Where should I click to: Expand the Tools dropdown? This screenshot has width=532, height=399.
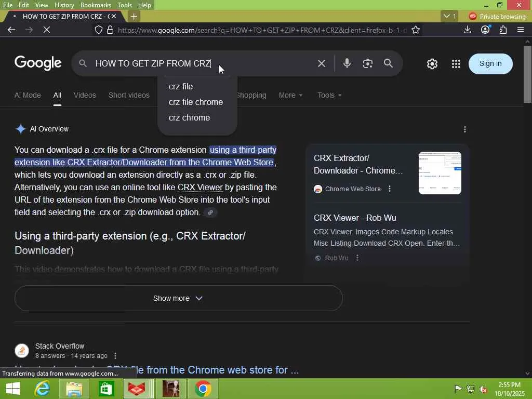click(x=329, y=96)
